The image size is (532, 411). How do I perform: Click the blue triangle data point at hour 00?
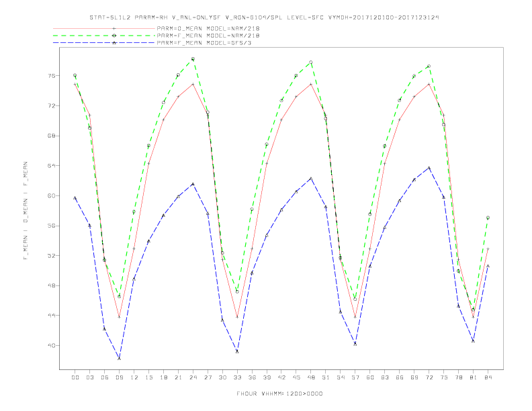(75, 197)
